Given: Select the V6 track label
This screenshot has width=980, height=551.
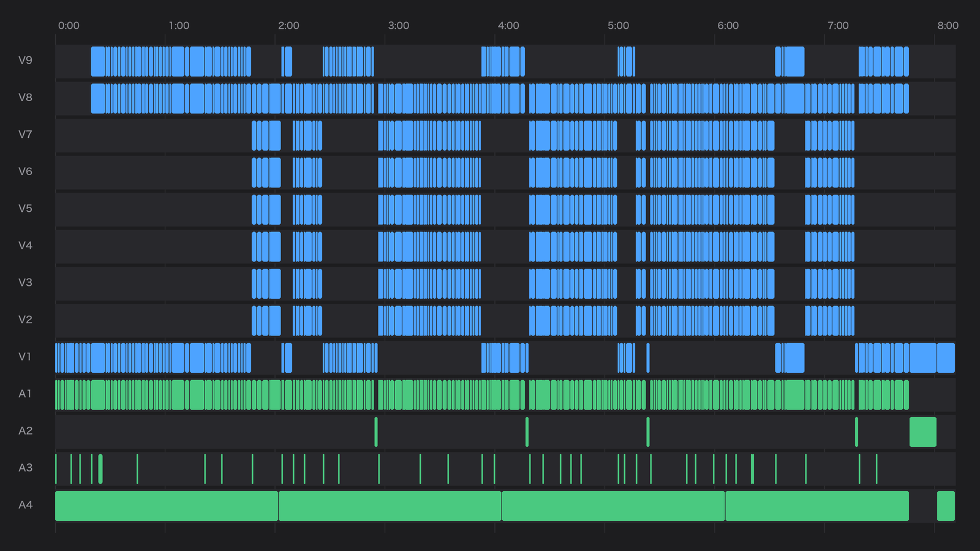Looking at the screenshot, I should (x=25, y=171).
